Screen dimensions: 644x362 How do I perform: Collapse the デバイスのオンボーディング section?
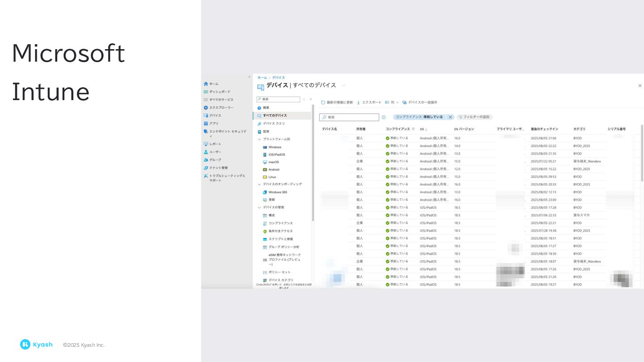click(259, 184)
